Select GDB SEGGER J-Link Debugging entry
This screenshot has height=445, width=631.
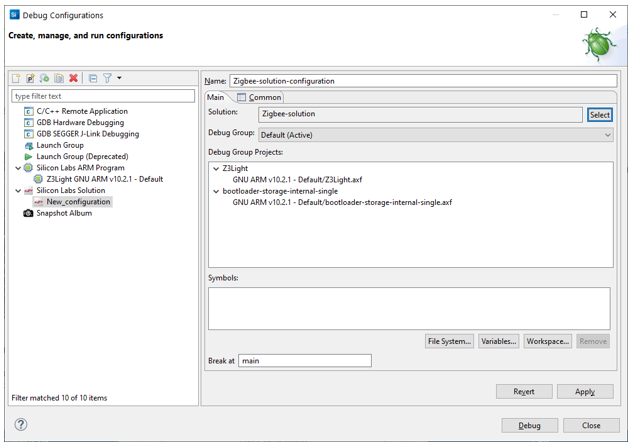coord(88,134)
